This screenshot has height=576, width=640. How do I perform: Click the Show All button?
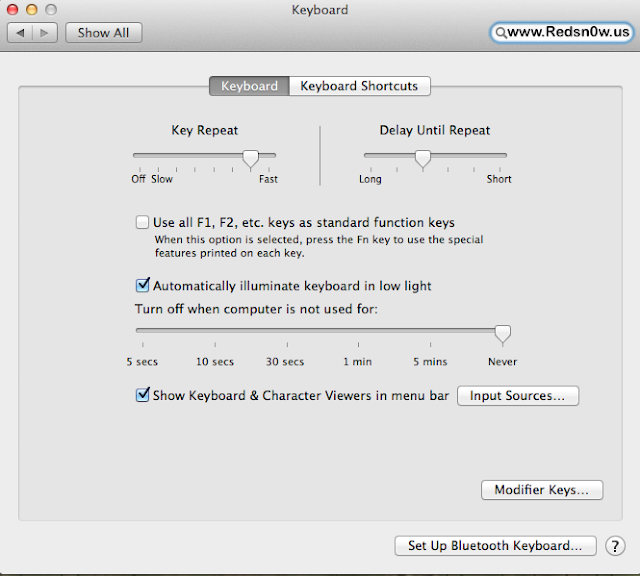104,33
